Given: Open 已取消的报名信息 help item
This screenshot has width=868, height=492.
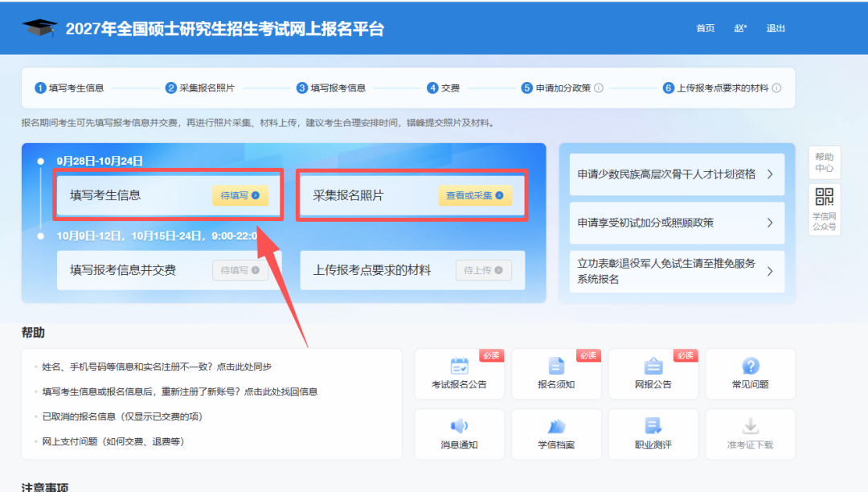Looking at the screenshot, I should [122, 416].
